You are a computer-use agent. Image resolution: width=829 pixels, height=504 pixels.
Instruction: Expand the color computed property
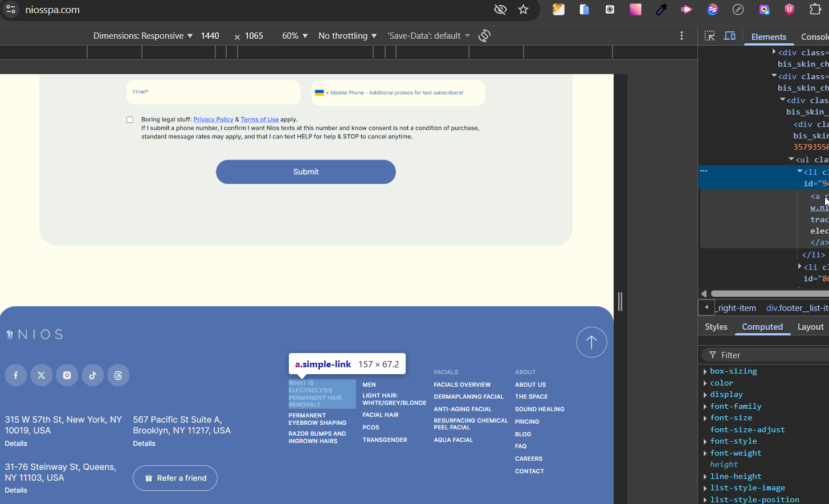(705, 383)
